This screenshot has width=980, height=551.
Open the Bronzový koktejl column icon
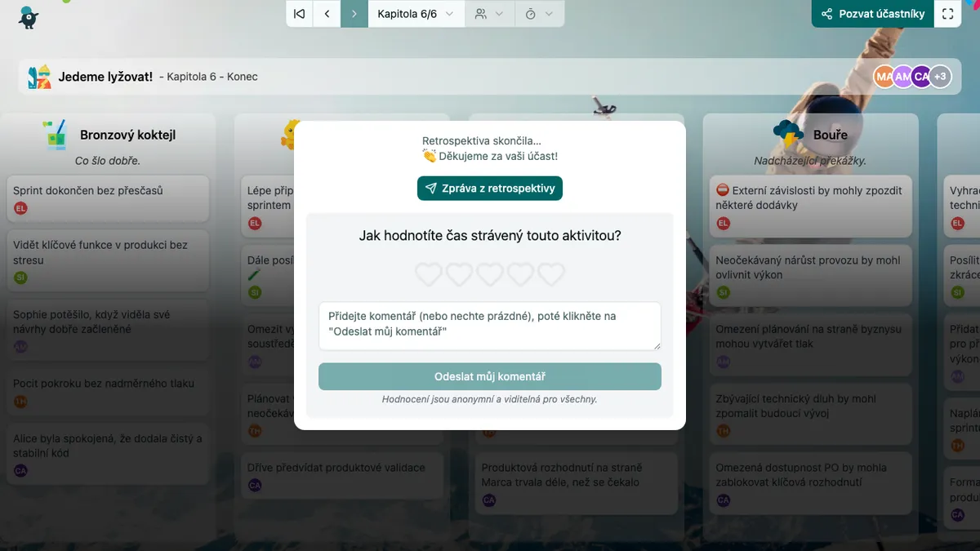56,135
